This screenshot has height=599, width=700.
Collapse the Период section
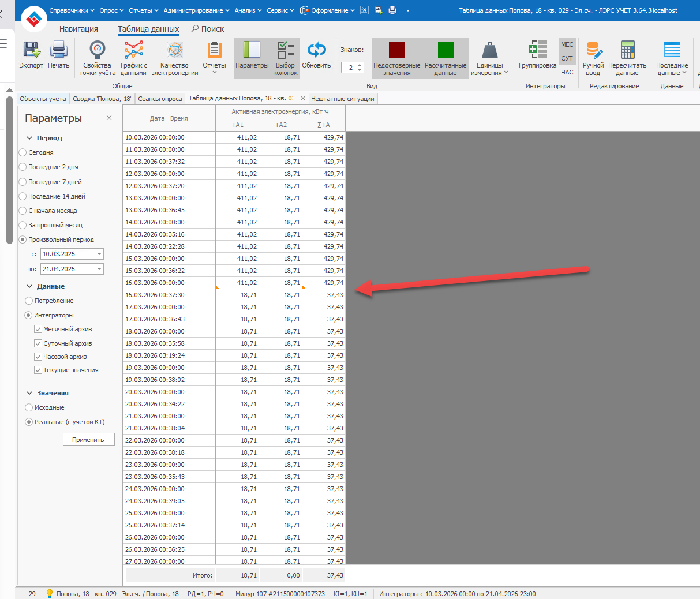click(29, 138)
